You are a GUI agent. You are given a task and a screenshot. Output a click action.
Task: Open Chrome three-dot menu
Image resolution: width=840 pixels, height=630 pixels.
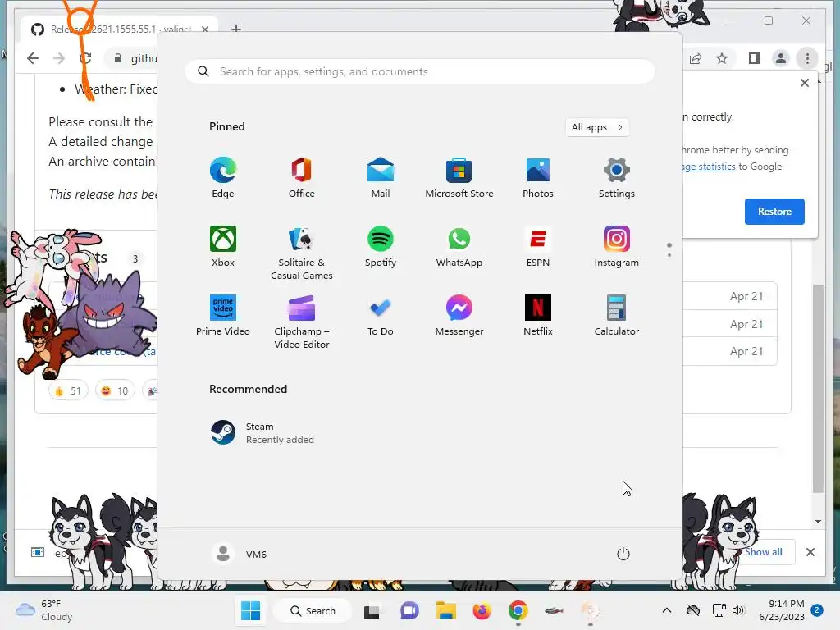[x=807, y=58]
